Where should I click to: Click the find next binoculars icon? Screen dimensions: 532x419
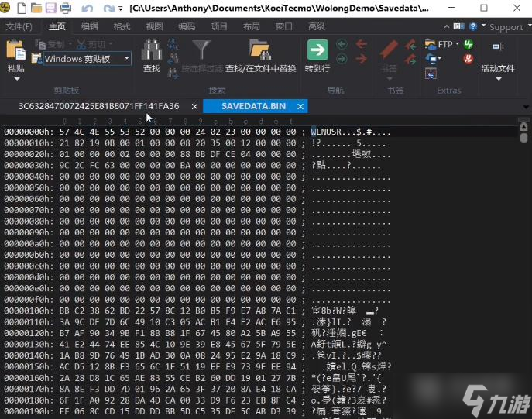(173, 73)
